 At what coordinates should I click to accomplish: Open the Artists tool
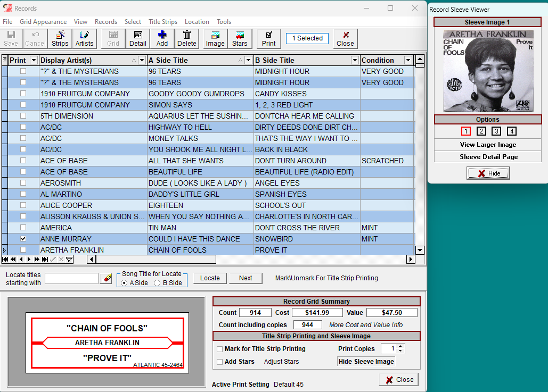tap(84, 38)
